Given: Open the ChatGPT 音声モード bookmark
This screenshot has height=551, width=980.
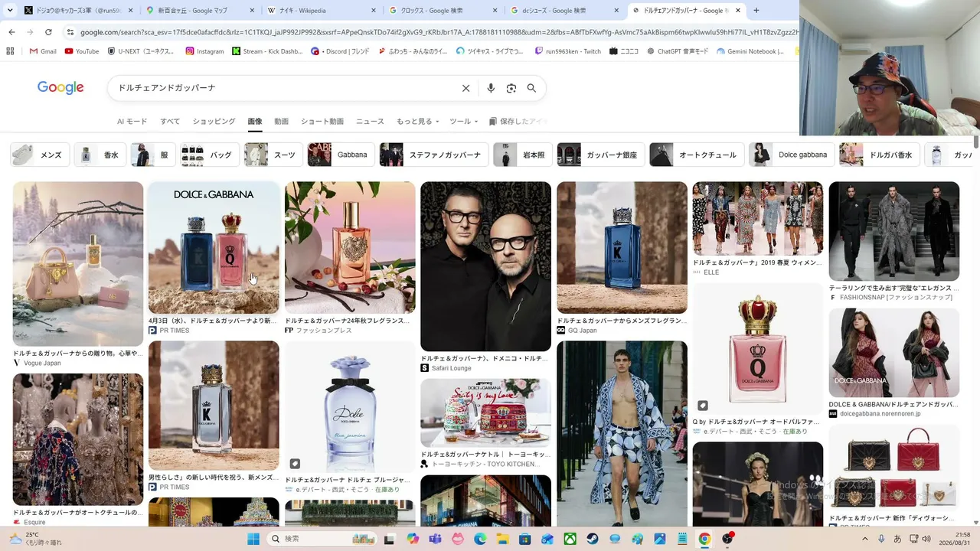Looking at the screenshot, I should pyautogui.click(x=678, y=51).
